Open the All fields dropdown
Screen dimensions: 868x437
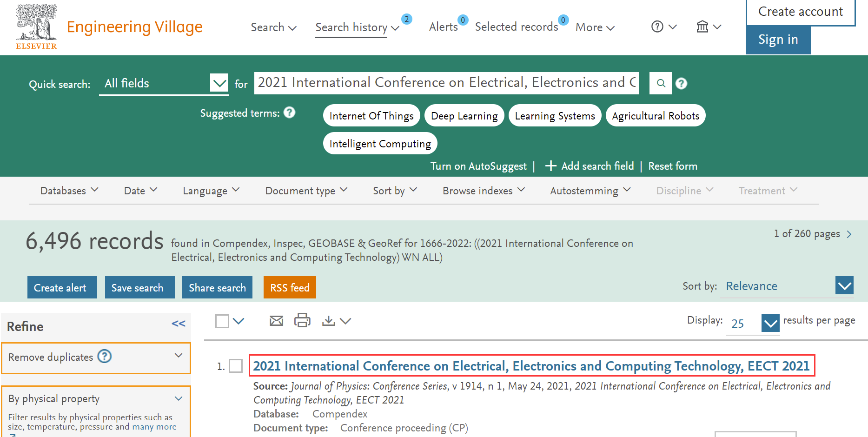pyautogui.click(x=164, y=83)
